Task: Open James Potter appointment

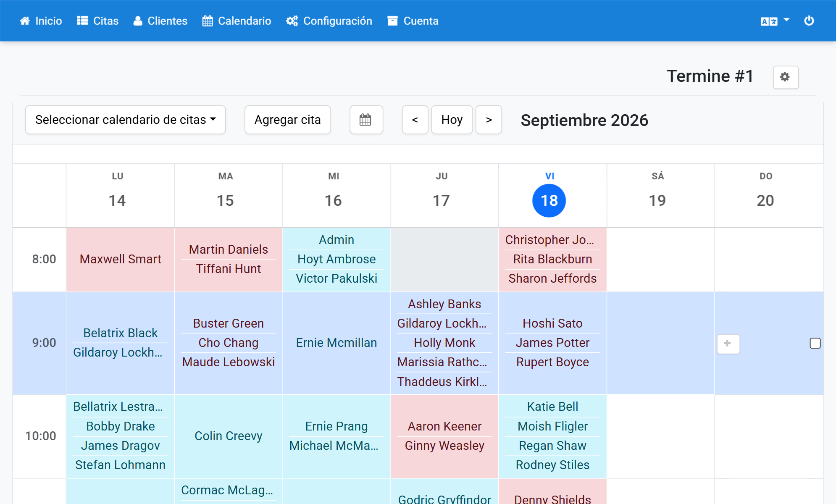Action: pyautogui.click(x=552, y=343)
